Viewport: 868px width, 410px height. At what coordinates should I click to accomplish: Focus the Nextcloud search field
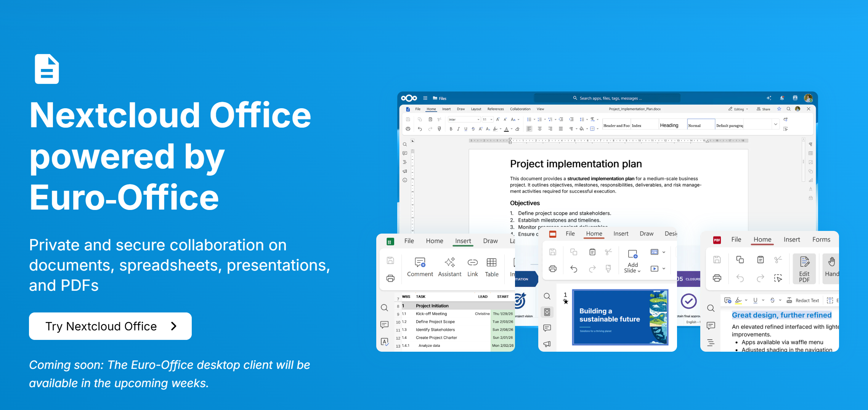[x=607, y=98]
